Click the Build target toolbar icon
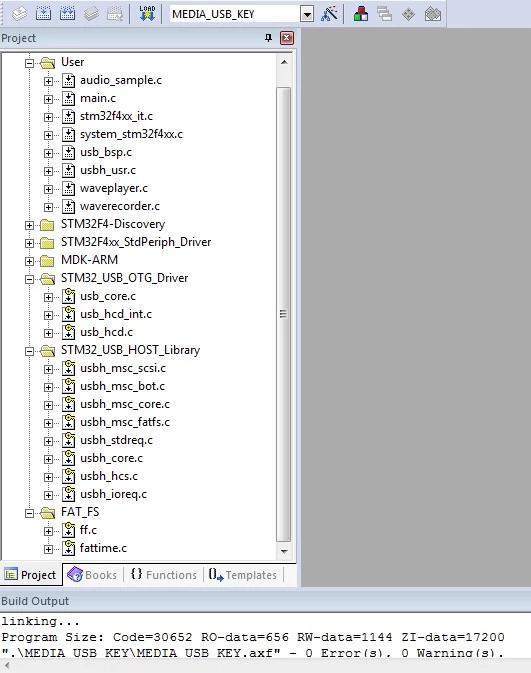The image size is (531, 673). pyautogui.click(x=43, y=14)
